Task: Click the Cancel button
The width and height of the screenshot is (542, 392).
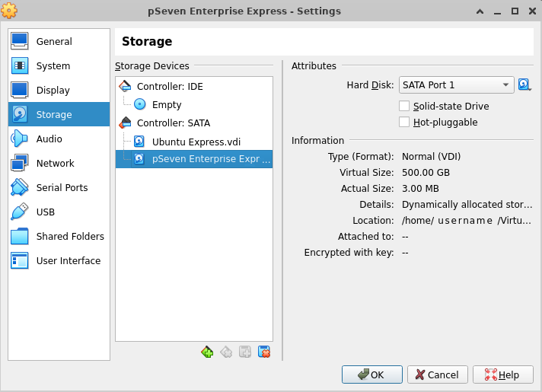Action: pos(438,374)
